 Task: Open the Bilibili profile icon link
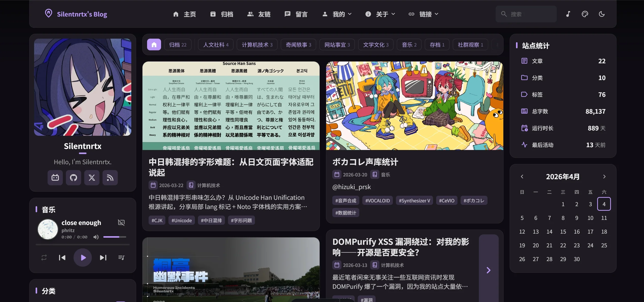pyautogui.click(x=55, y=177)
